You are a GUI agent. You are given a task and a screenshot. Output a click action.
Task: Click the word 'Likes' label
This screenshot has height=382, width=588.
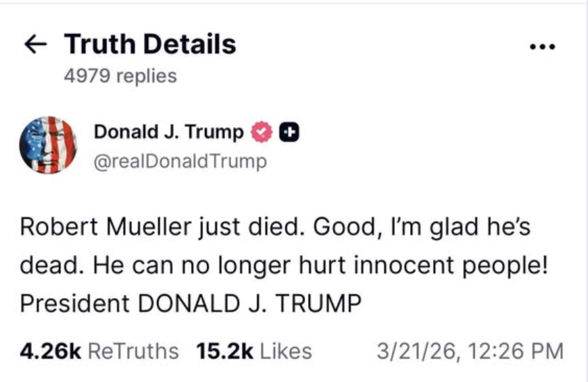pos(286,351)
